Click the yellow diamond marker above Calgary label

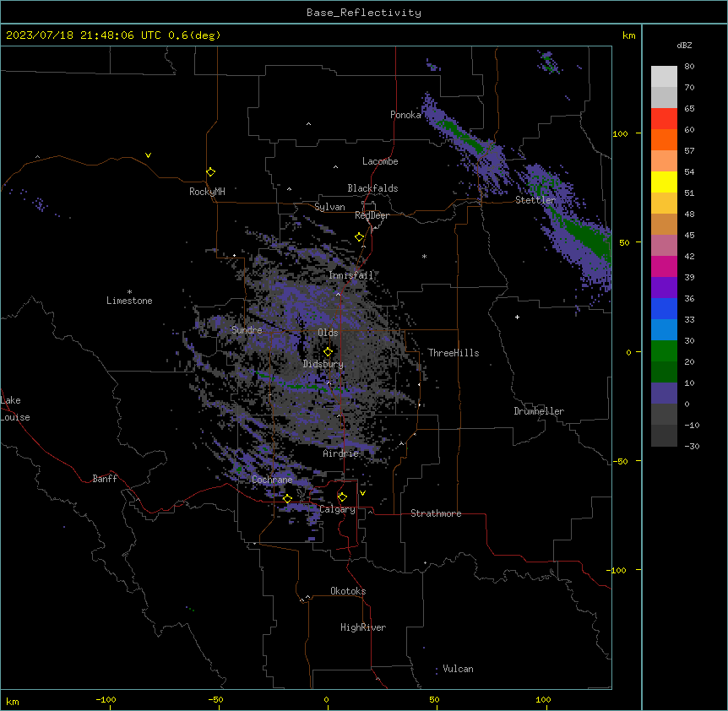click(x=342, y=497)
